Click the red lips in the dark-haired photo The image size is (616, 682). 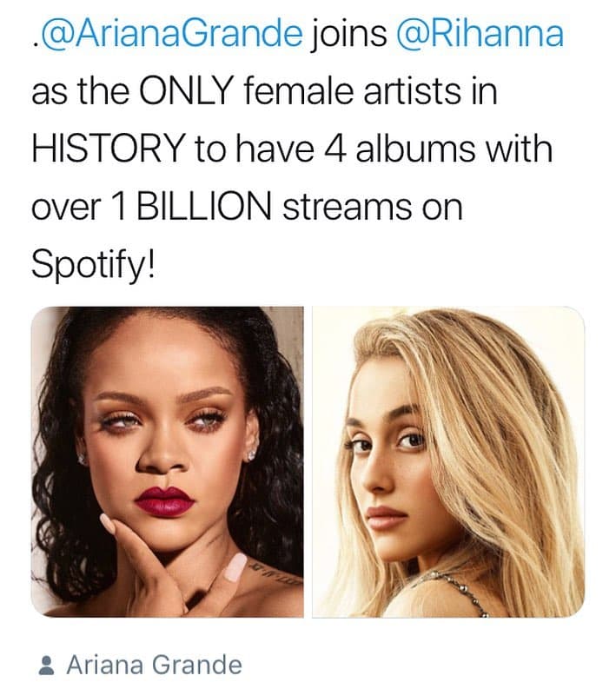164,502
